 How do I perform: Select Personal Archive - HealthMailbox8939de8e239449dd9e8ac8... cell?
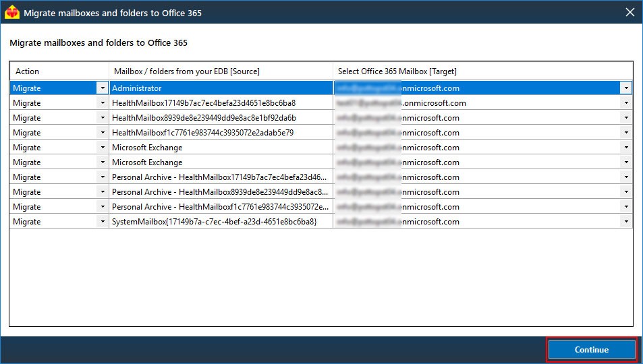[x=221, y=192]
